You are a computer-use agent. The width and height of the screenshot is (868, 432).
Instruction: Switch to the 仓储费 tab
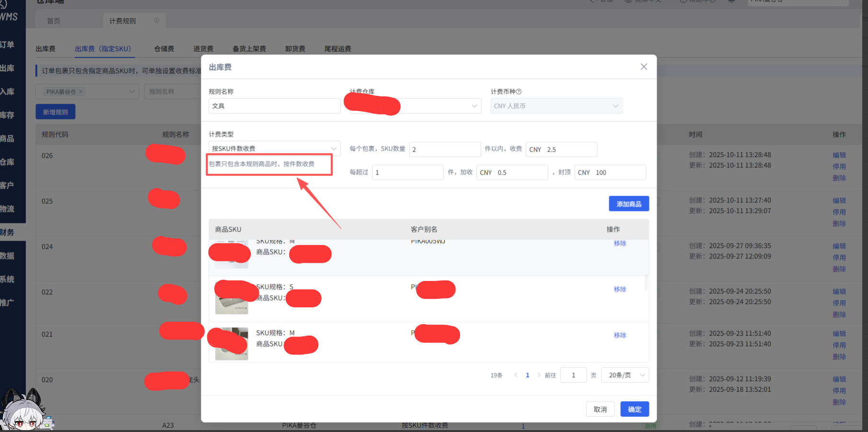click(164, 49)
